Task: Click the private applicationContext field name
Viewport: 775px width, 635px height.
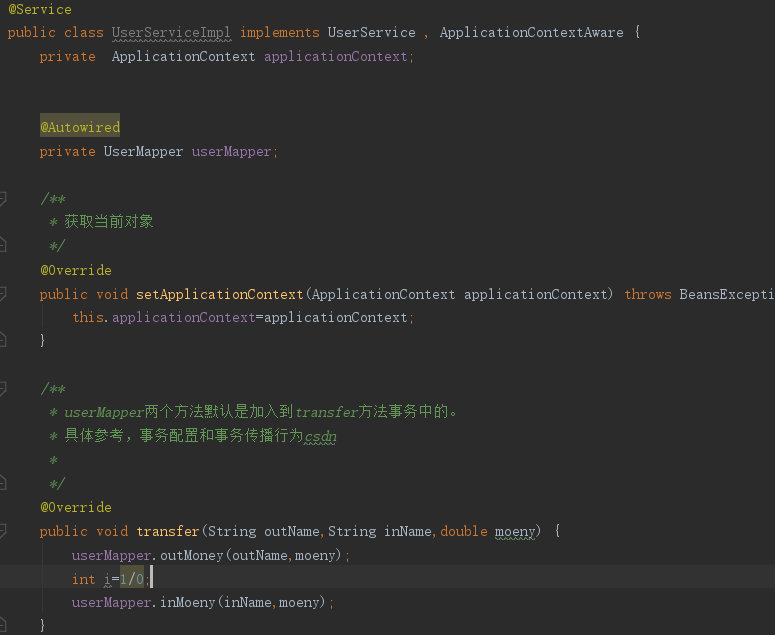Action: coord(336,56)
